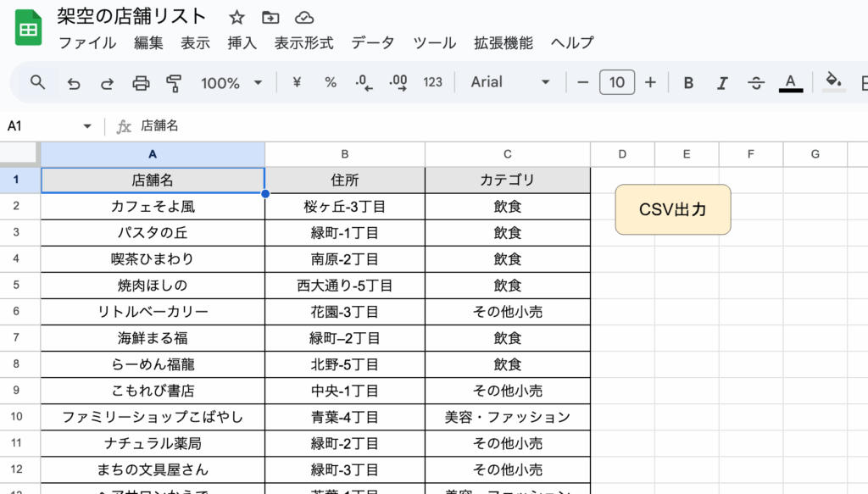Apply percent format to the selection
The image size is (868, 494).
pos(330,82)
